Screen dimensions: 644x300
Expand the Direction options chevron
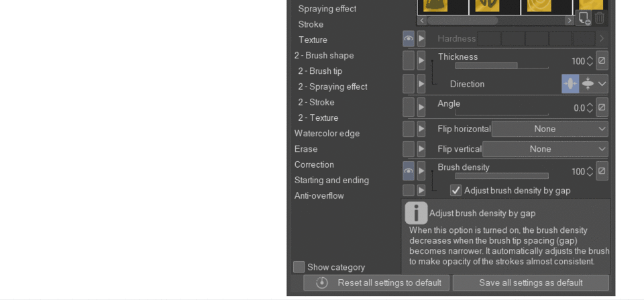(x=602, y=84)
